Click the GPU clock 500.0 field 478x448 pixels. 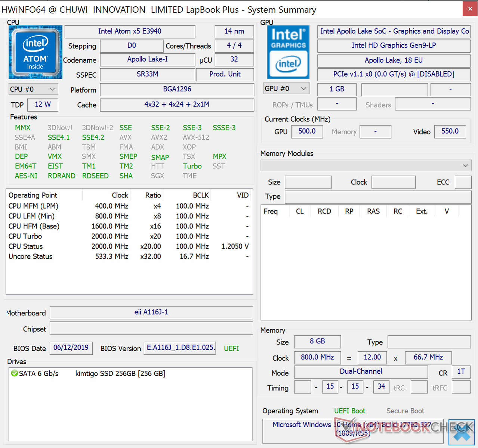(307, 131)
